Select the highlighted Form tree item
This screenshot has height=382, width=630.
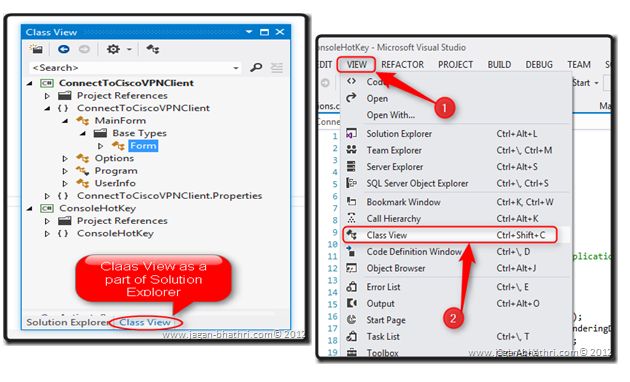point(143,145)
